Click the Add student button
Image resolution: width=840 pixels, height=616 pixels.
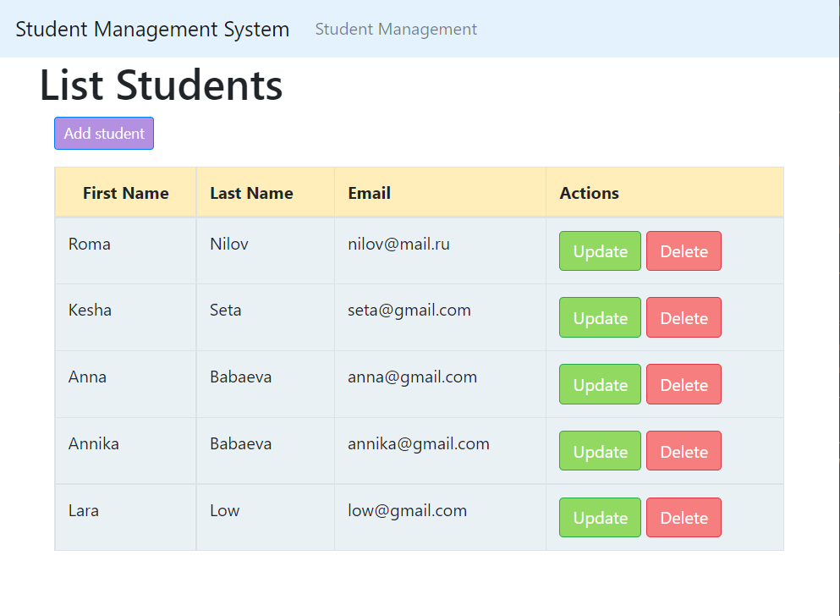103,133
